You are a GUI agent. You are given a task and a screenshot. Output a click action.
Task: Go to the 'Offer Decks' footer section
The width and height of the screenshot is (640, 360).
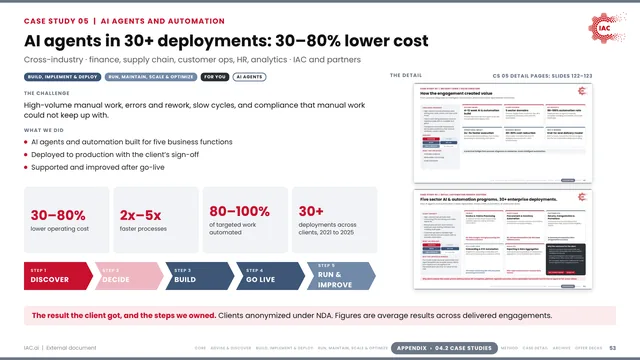pos(588,348)
